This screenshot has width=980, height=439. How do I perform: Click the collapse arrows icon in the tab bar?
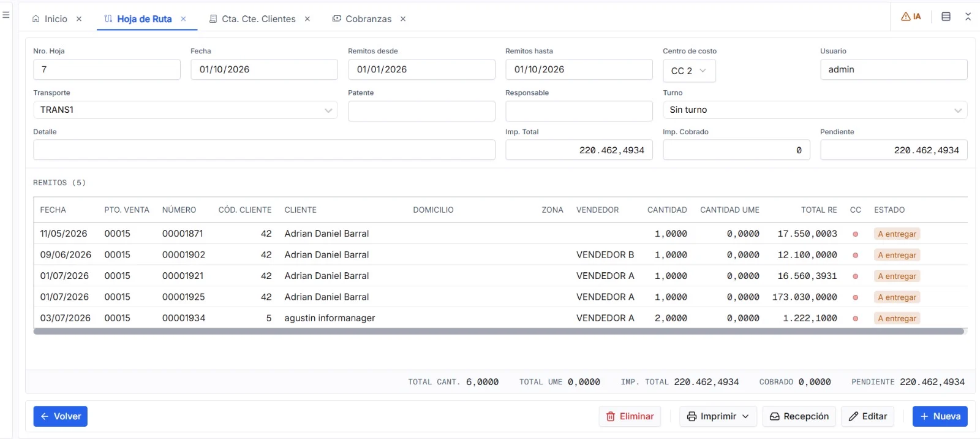point(968,17)
